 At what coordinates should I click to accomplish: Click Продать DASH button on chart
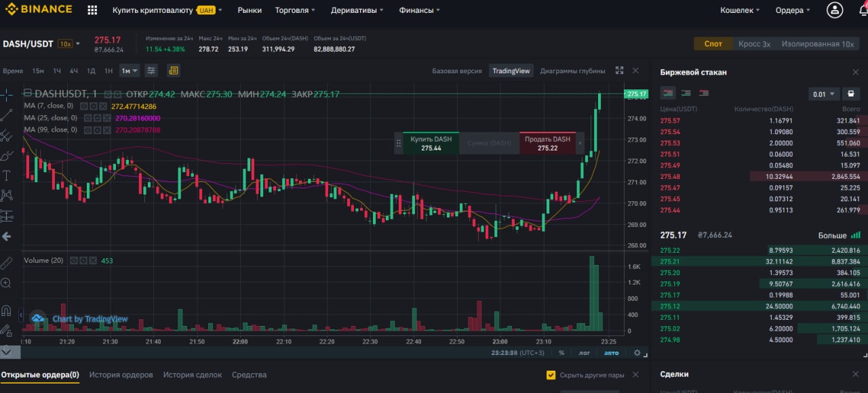click(547, 143)
